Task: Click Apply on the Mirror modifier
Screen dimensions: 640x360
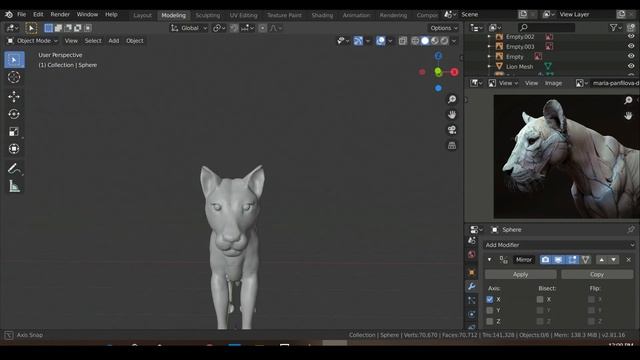Action: point(520,274)
